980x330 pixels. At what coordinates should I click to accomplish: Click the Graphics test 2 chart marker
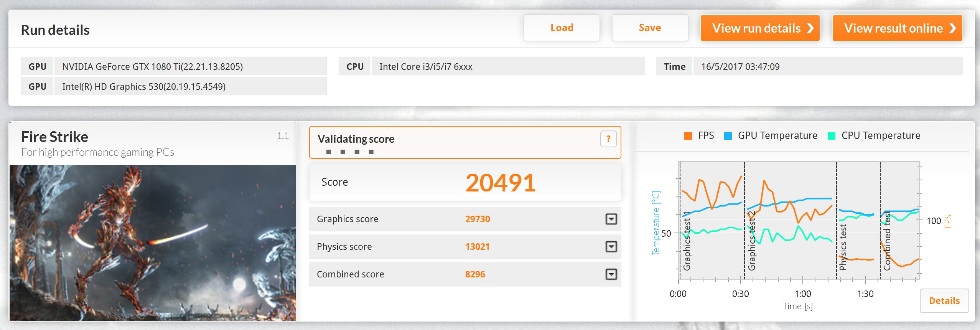[751, 241]
